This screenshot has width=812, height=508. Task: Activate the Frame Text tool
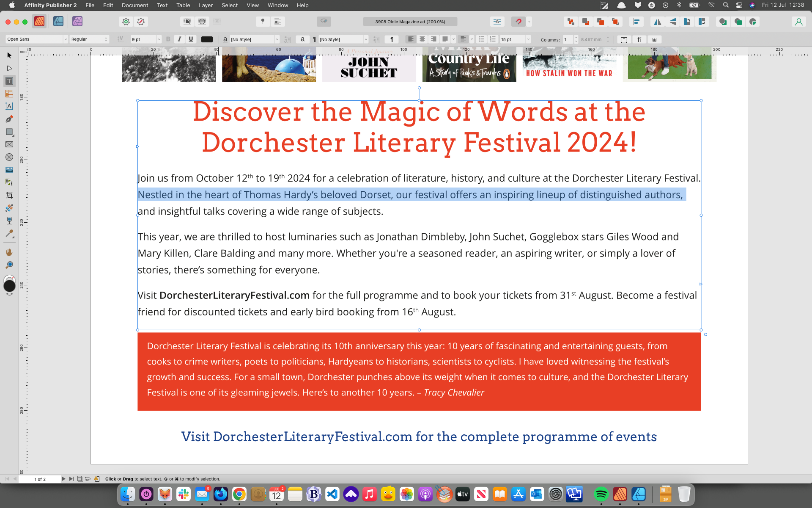point(9,81)
